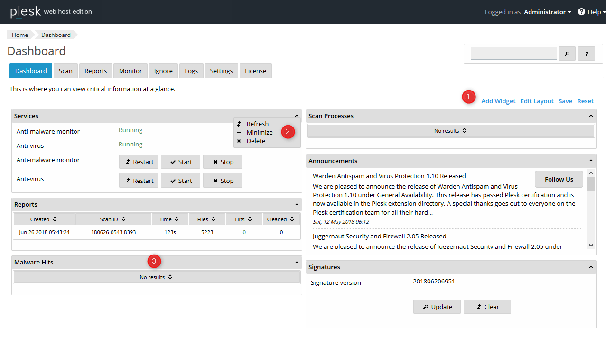Click the question mark button beside search

point(587,54)
